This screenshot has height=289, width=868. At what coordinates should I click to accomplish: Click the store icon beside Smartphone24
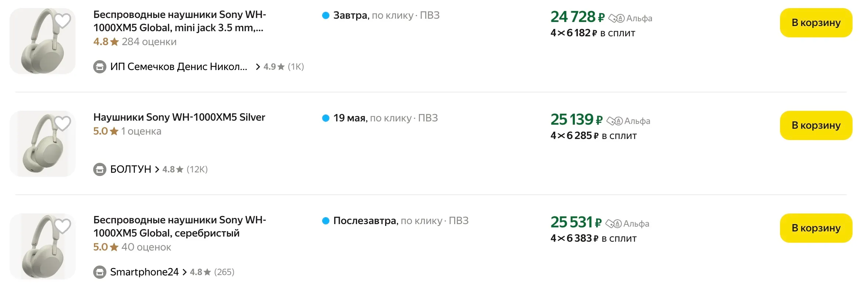tap(99, 272)
